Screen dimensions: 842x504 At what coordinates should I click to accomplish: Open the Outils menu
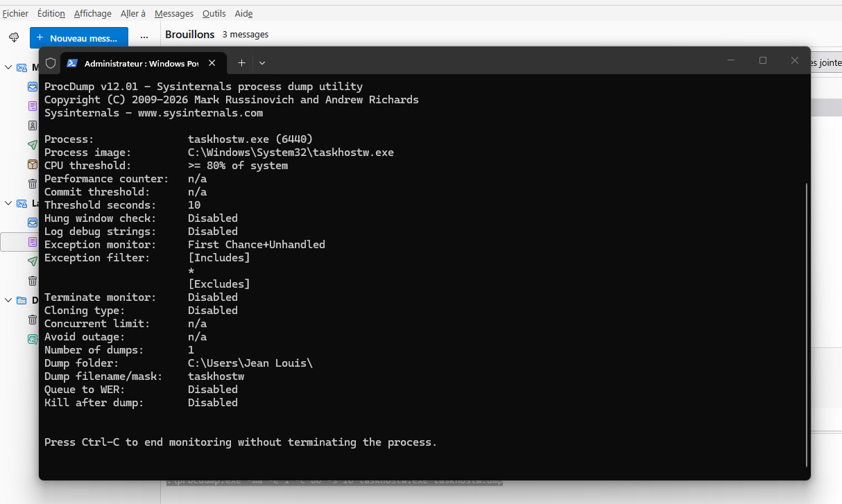coord(214,13)
